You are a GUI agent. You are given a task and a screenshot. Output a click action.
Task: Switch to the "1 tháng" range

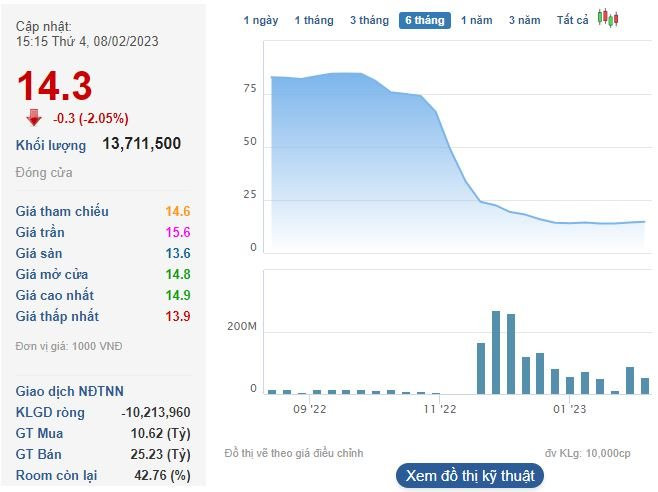pyautogui.click(x=314, y=20)
